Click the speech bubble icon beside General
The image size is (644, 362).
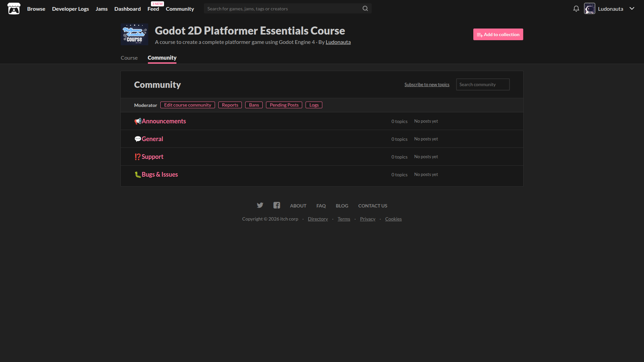pyautogui.click(x=138, y=139)
